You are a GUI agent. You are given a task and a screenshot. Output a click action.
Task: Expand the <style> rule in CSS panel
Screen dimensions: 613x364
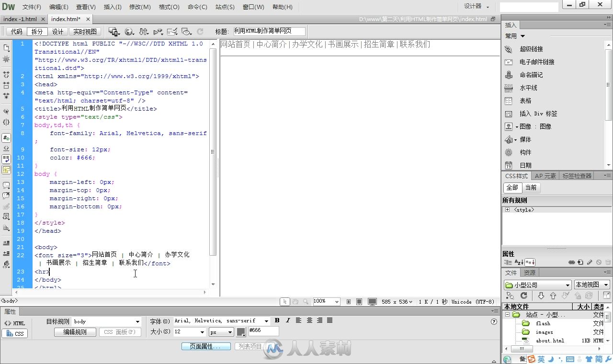(x=507, y=210)
